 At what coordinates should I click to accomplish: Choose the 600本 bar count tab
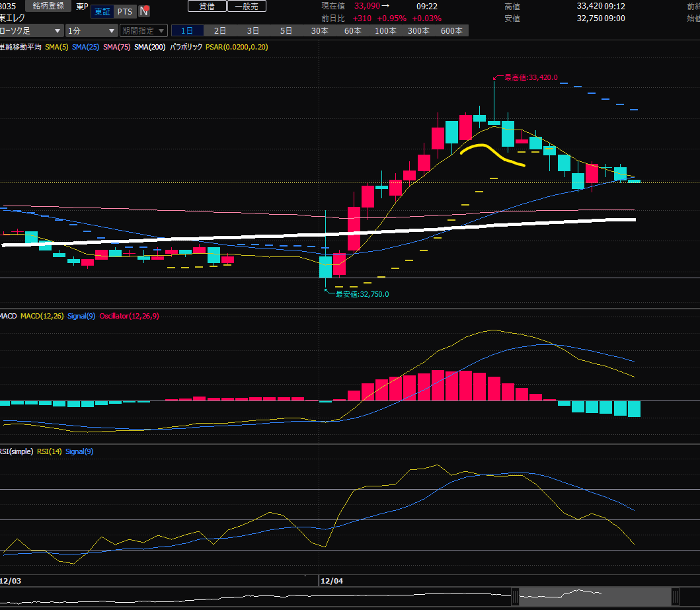(451, 31)
